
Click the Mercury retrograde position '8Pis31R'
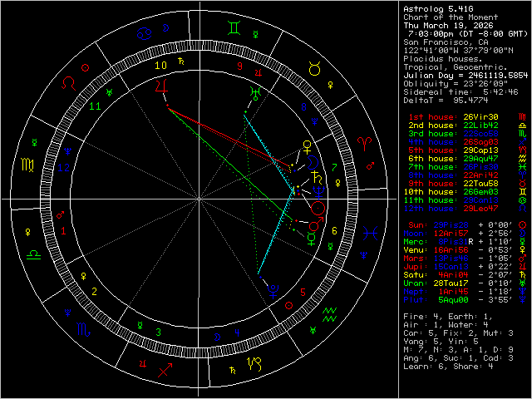pos(456,242)
